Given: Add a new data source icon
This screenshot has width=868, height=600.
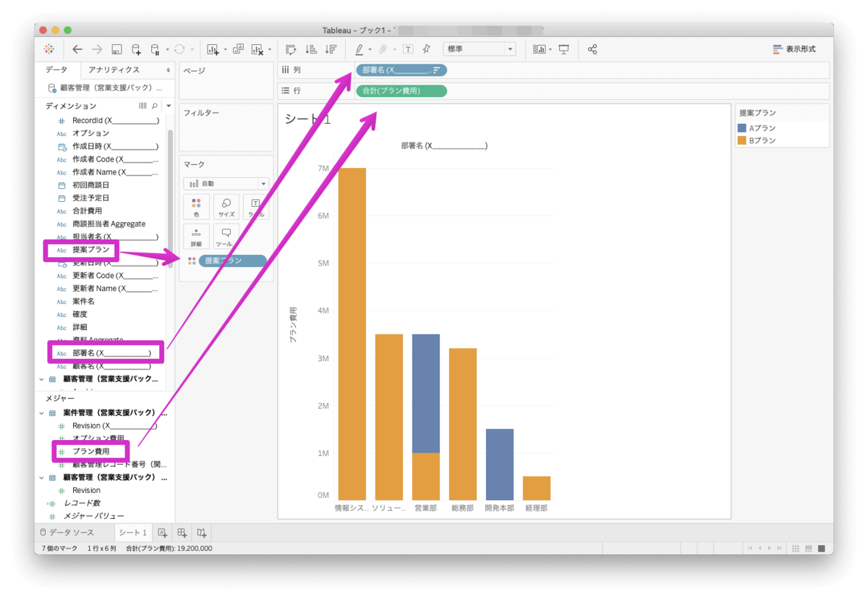Looking at the screenshot, I should (136, 49).
